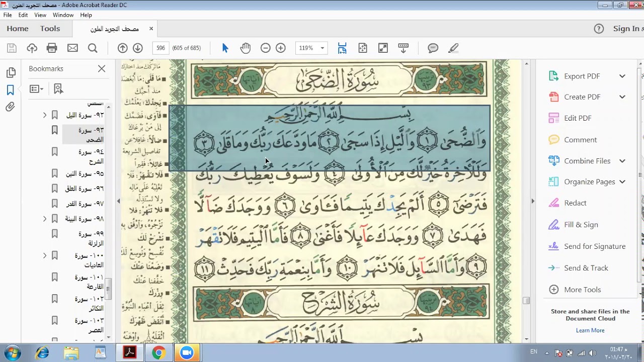Image resolution: width=644 pixels, height=362 pixels.
Task: Switch to the Home tab
Action: tap(18, 29)
